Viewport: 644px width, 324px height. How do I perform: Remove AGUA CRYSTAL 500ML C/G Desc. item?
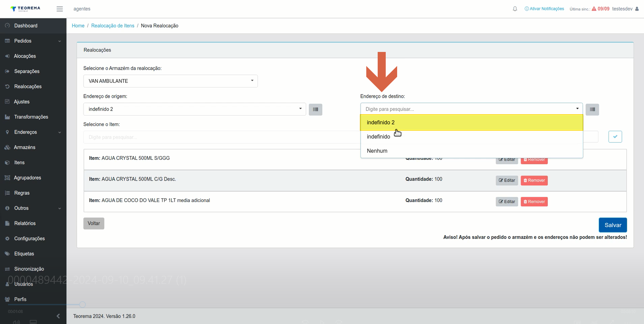tap(534, 181)
